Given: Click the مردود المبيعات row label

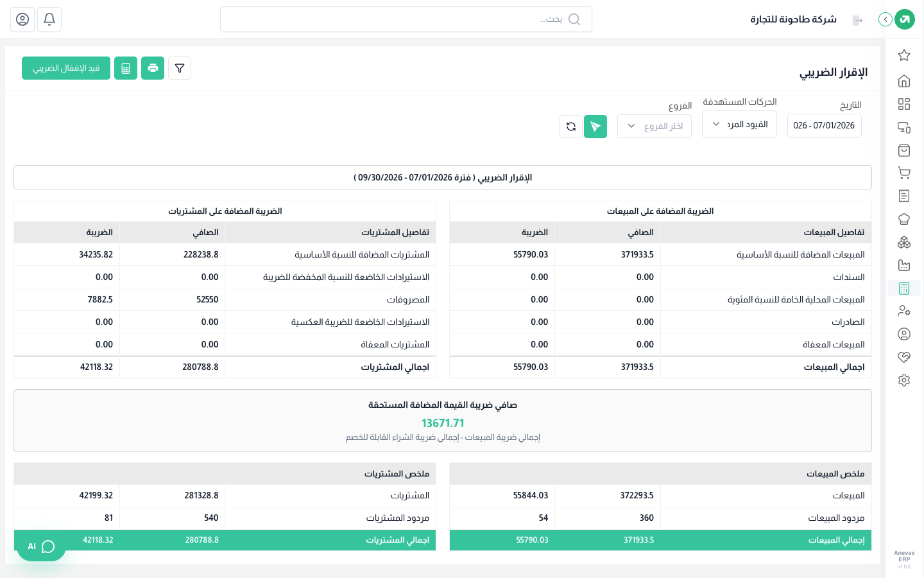Looking at the screenshot, I should pos(836,518).
